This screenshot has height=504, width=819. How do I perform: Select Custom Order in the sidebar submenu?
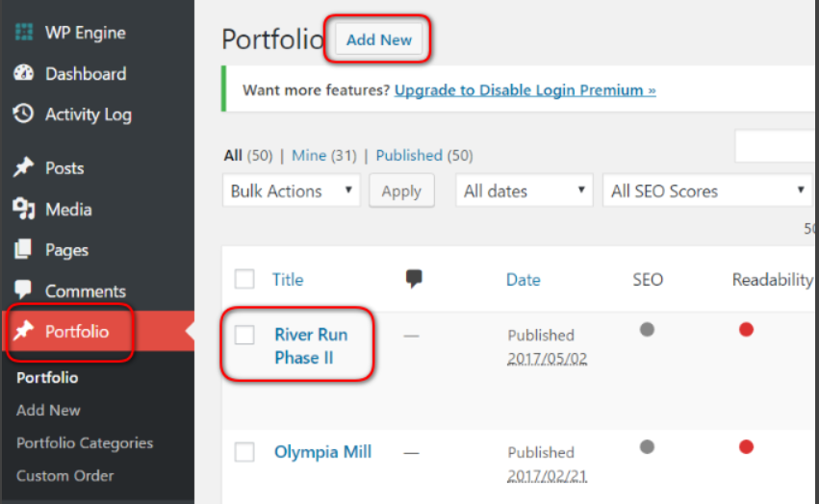click(64, 476)
